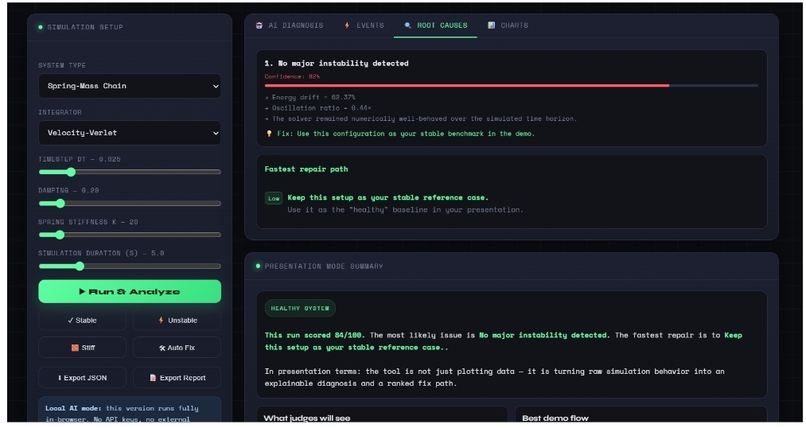Click the 'What judges will see' heading
Screen dimensions: 806x428
pos(307,418)
